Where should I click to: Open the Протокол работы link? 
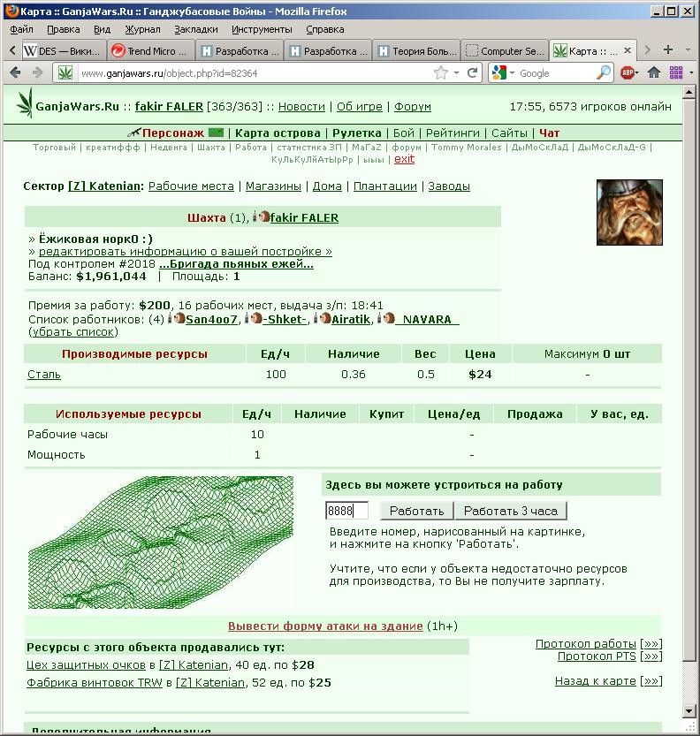(x=585, y=643)
